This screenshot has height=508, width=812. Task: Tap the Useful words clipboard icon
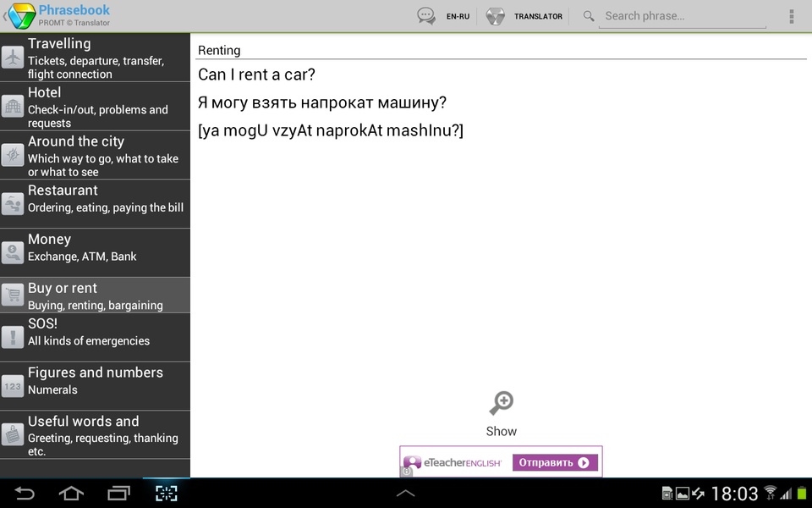pyautogui.click(x=13, y=434)
